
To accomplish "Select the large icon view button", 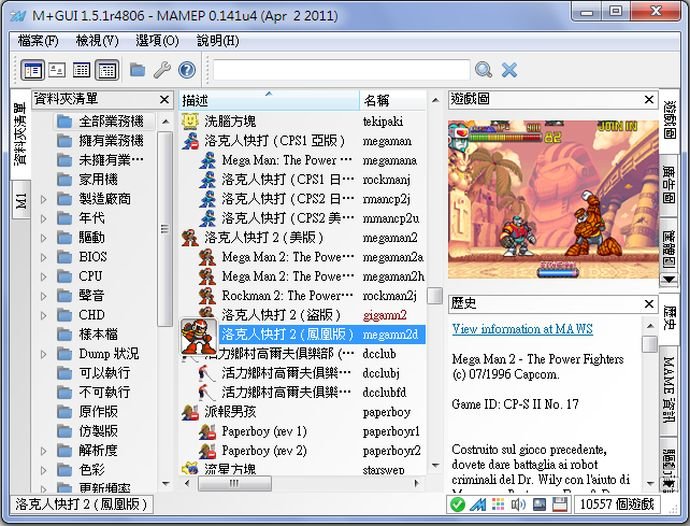I will [57, 70].
